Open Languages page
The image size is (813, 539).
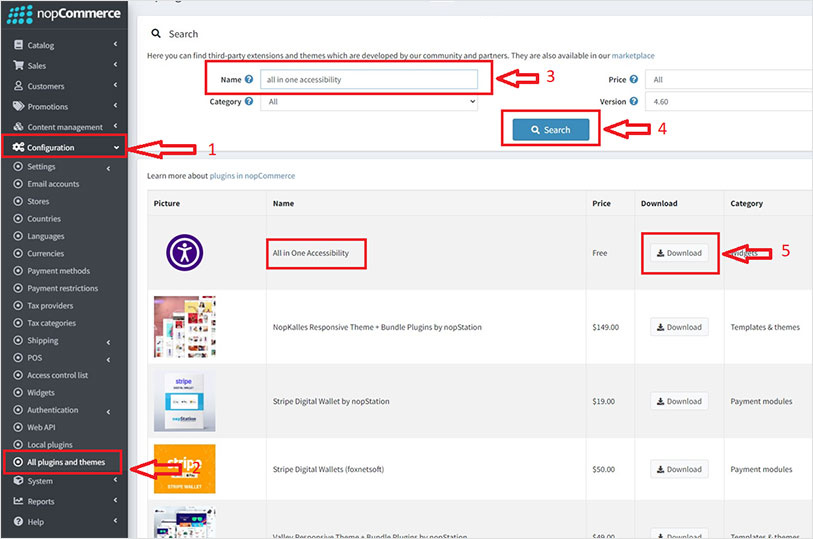[x=46, y=236]
